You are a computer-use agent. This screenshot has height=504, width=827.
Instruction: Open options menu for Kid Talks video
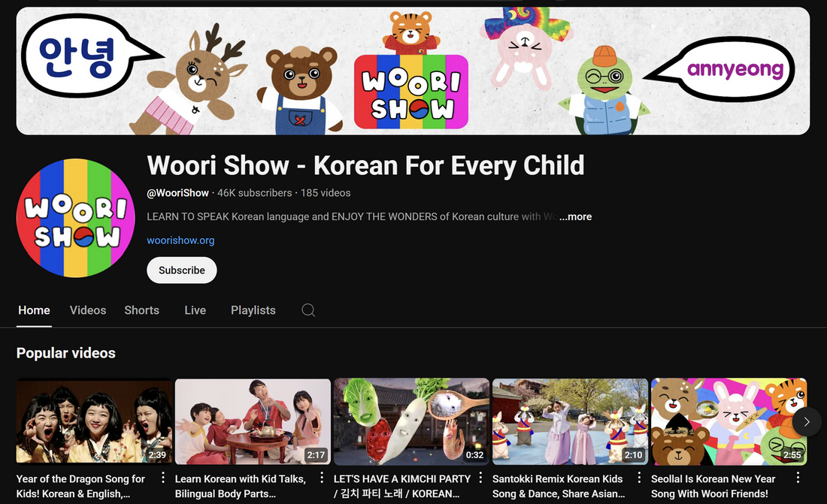coord(322,477)
